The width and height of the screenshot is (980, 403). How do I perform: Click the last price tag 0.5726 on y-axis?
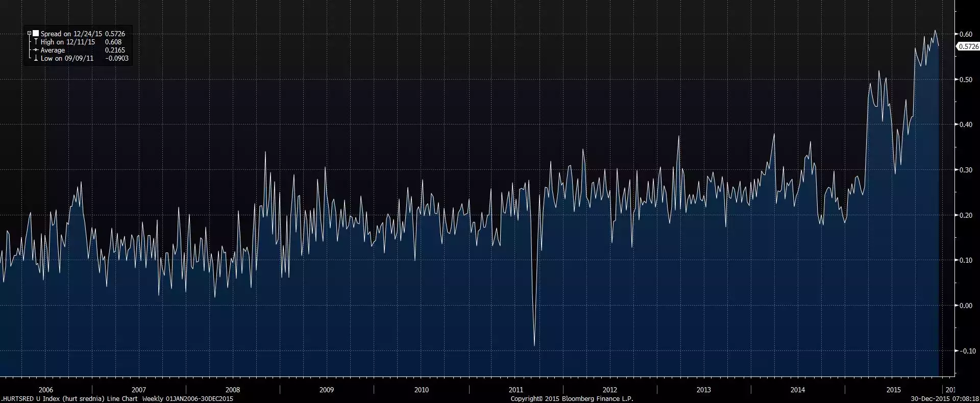click(x=968, y=46)
